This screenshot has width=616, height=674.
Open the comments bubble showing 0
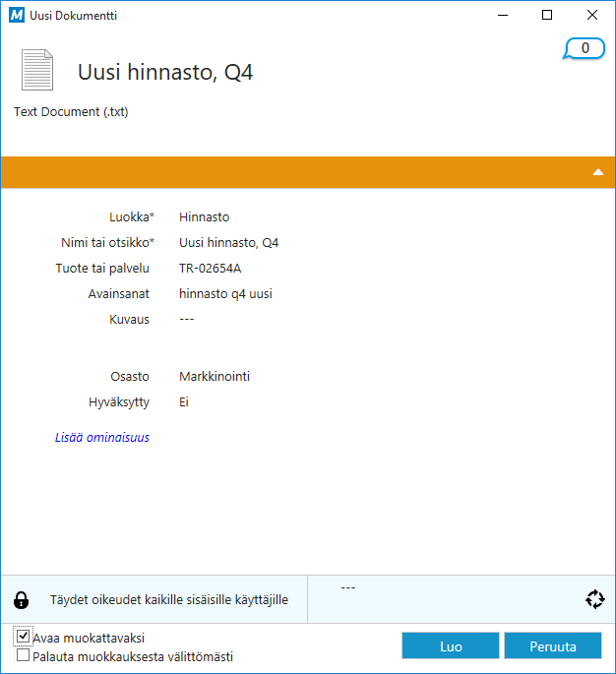(585, 48)
